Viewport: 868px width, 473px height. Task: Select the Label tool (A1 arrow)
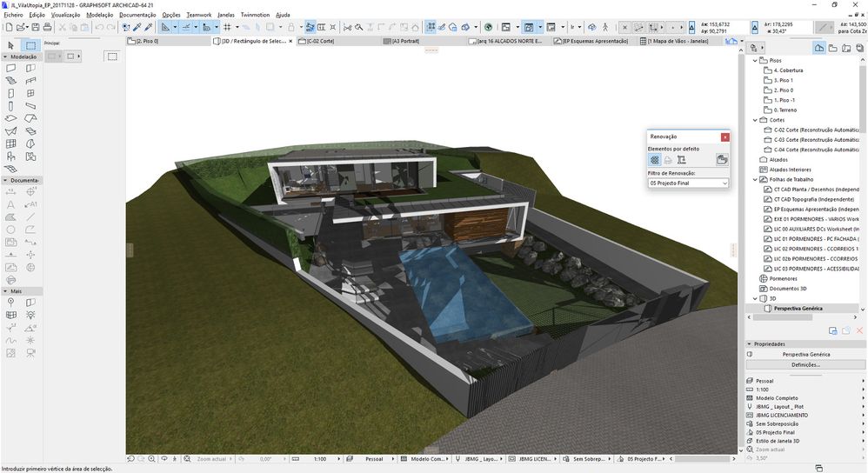tap(30, 204)
